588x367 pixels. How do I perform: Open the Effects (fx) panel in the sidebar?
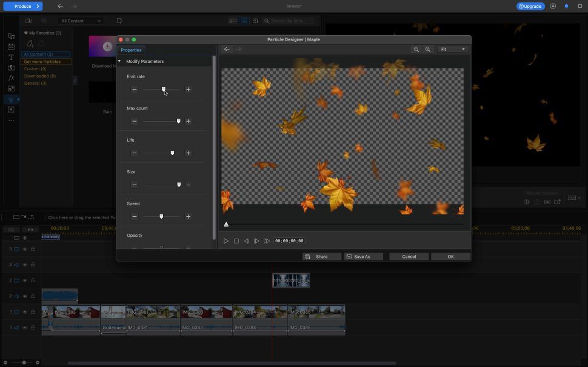tap(10, 78)
